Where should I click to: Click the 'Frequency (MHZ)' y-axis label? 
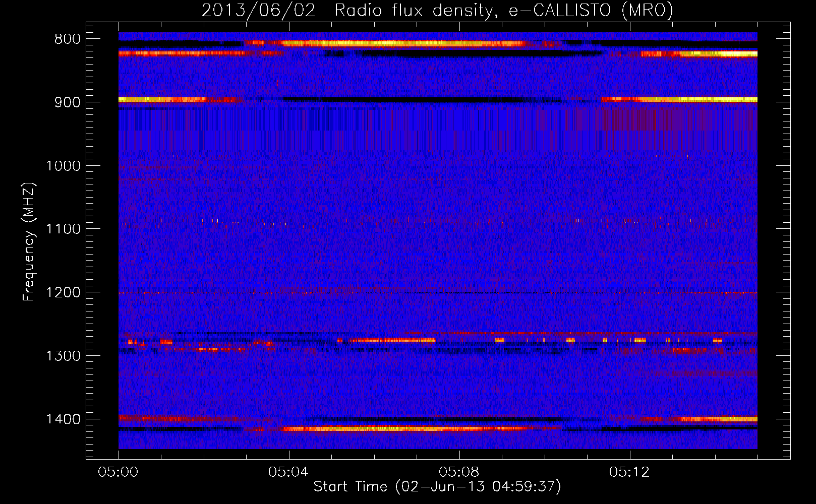point(29,242)
